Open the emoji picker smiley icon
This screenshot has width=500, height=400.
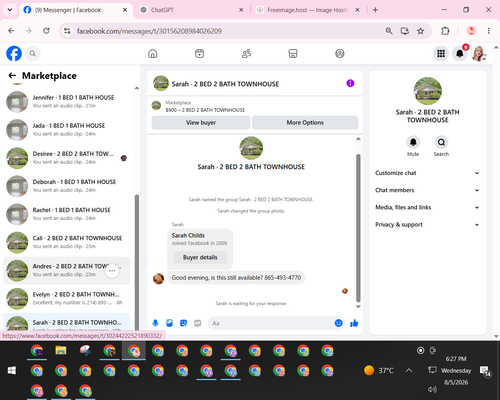(x=338, y=323)
